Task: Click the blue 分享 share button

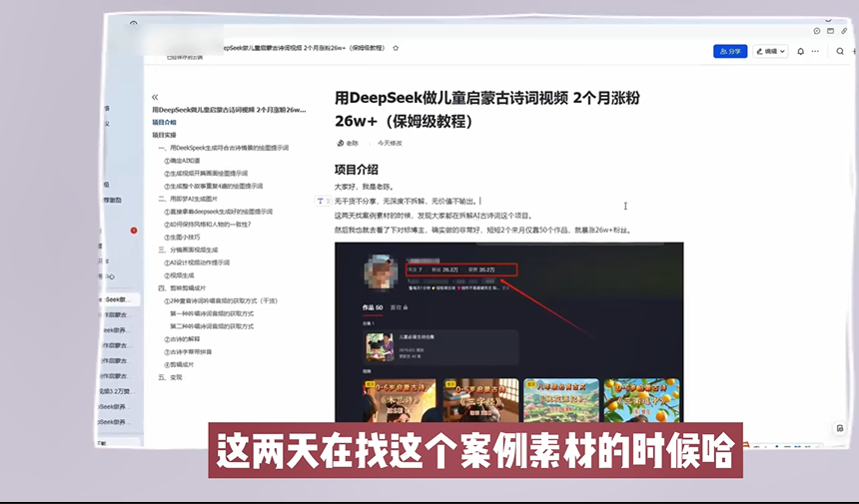Action: tap(730, 51)
